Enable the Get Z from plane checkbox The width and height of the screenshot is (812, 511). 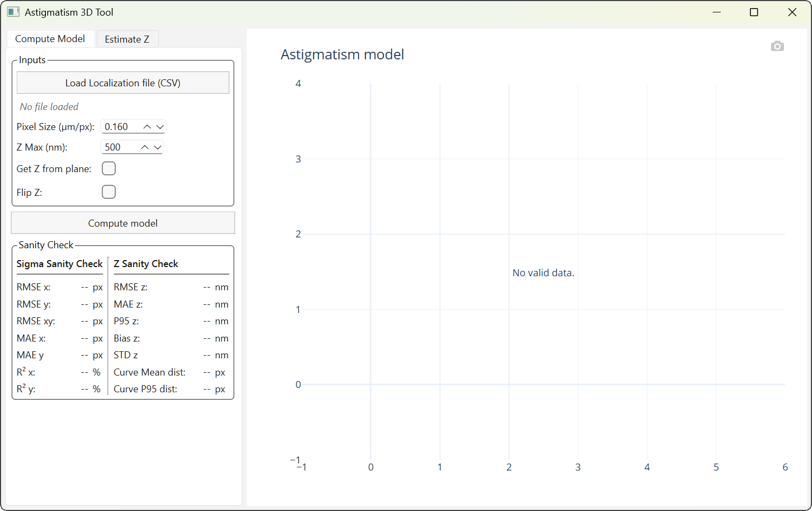tap(109, 168)
